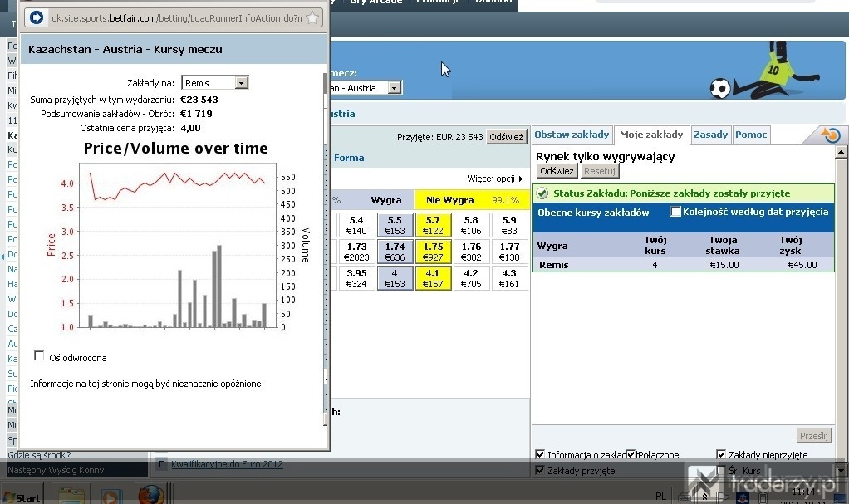Click odds cell 5.9 €83
849x504 pixels.
coord(509,225)
